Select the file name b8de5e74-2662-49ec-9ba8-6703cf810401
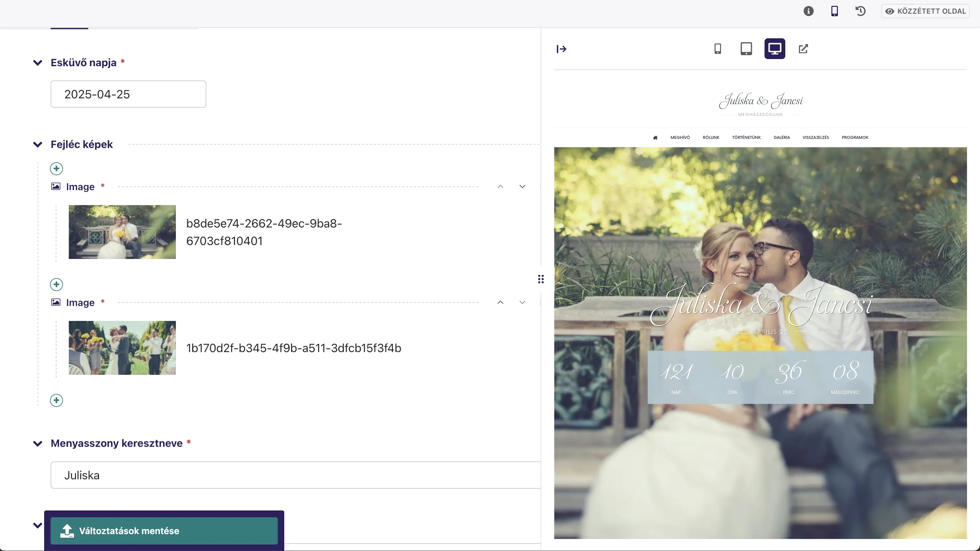Screen dimensions: 980x551 click(x=264, y=232)
